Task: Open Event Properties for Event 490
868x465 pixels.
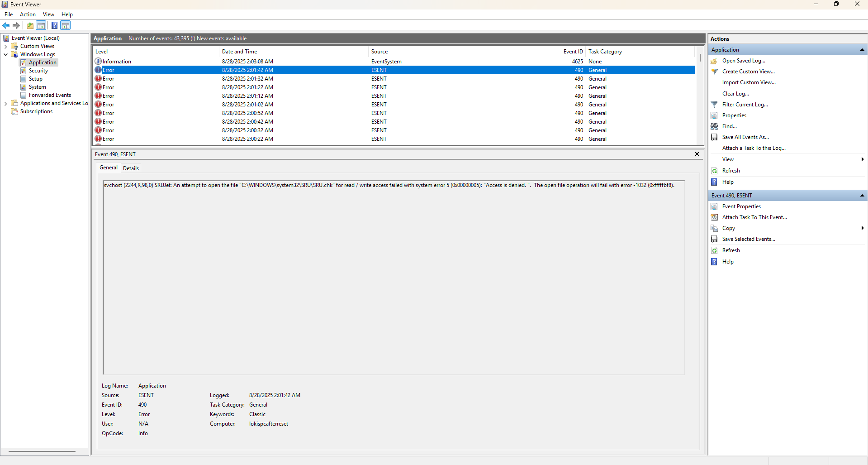Action: pos(741,206)
